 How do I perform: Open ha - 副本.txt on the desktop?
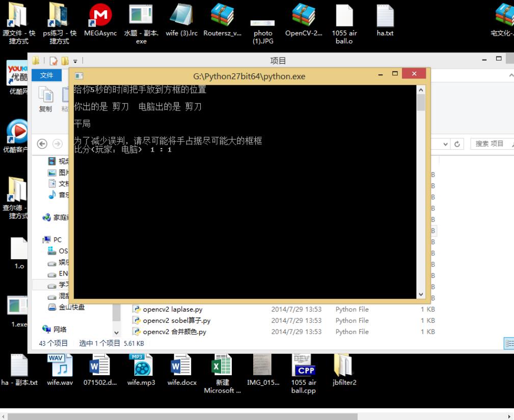[x=19, y=370]
